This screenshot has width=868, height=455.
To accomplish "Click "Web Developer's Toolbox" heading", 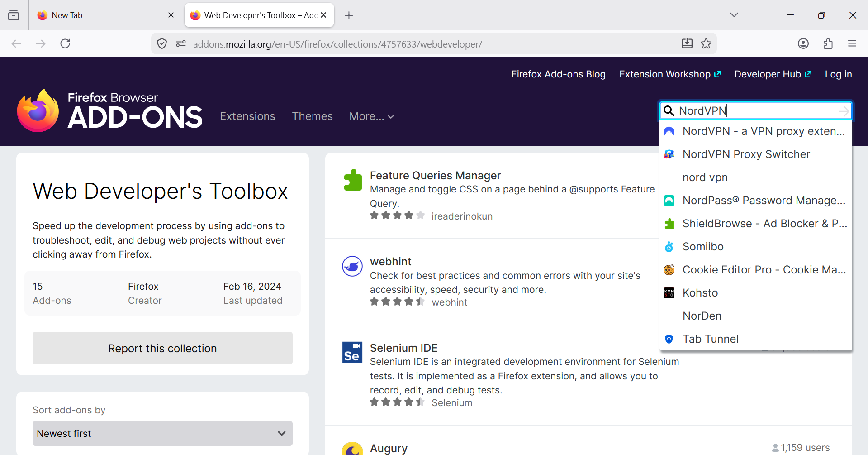I will 160,191.
